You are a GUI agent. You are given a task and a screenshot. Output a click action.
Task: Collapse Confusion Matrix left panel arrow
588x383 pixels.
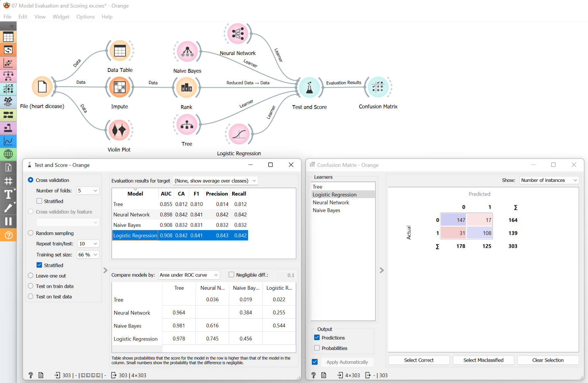coord(382,270)
